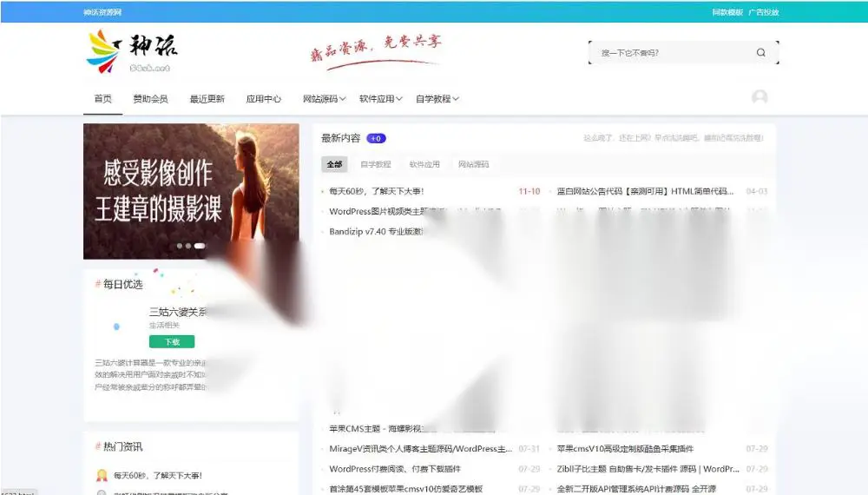Open 蛋白网站公告代码 HTML简单代码 article

point(645,191)
